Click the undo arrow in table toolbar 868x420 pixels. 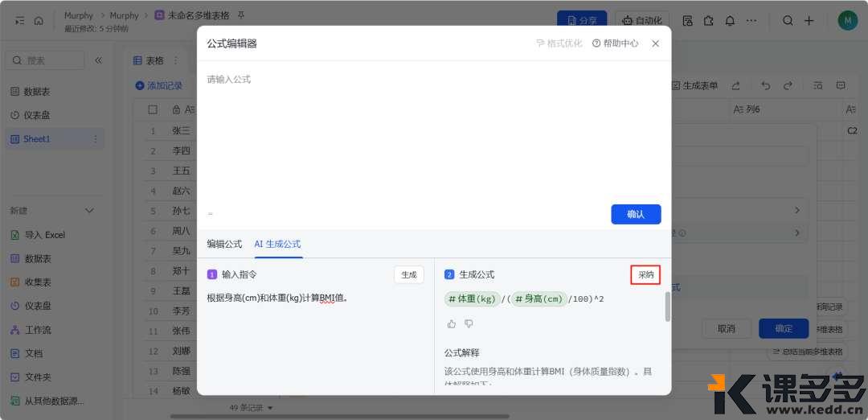coord(766,85)
